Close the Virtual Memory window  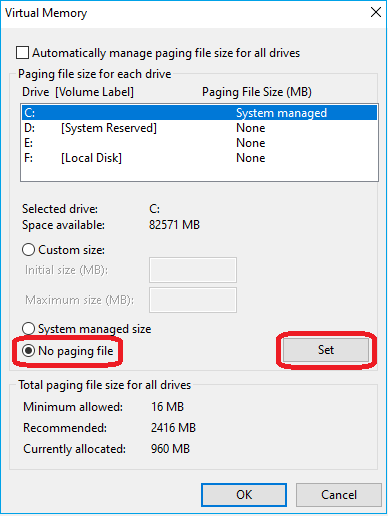[x=376, y=12]
